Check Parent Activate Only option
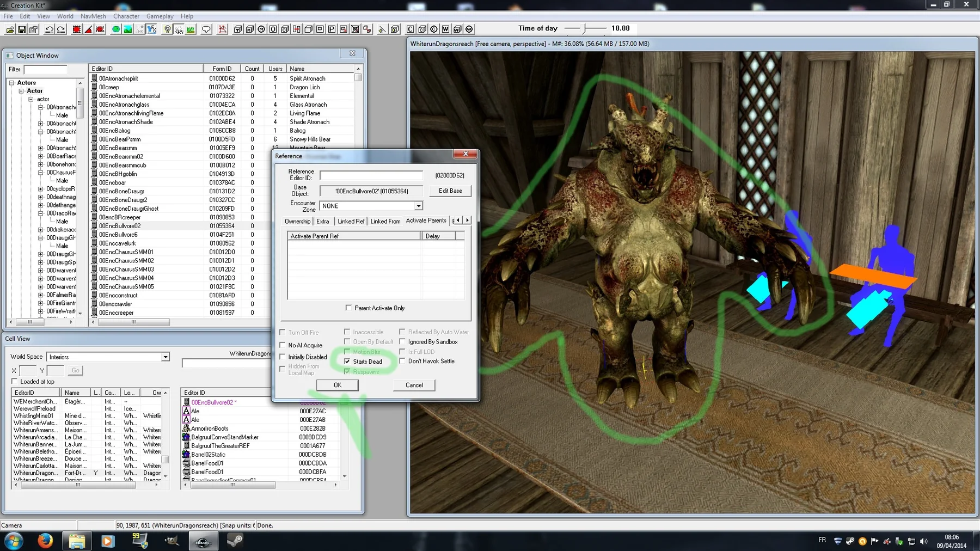The image size is (980, 551). (x=348, y=308)
